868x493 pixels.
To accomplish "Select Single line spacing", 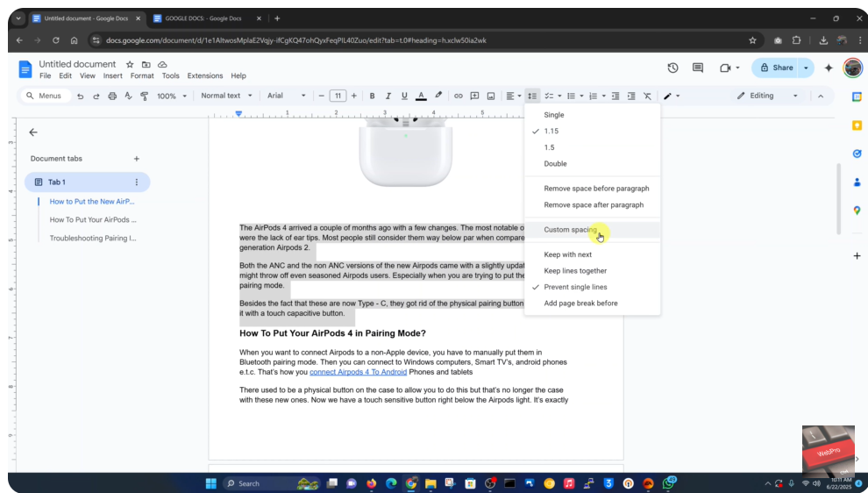I will [x=593, y=115].
